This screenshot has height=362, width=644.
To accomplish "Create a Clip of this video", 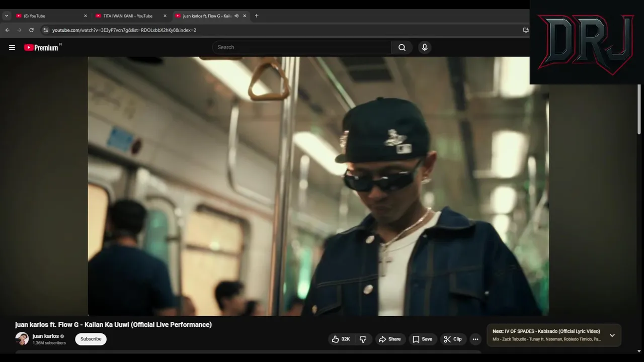I will point(453,339).
